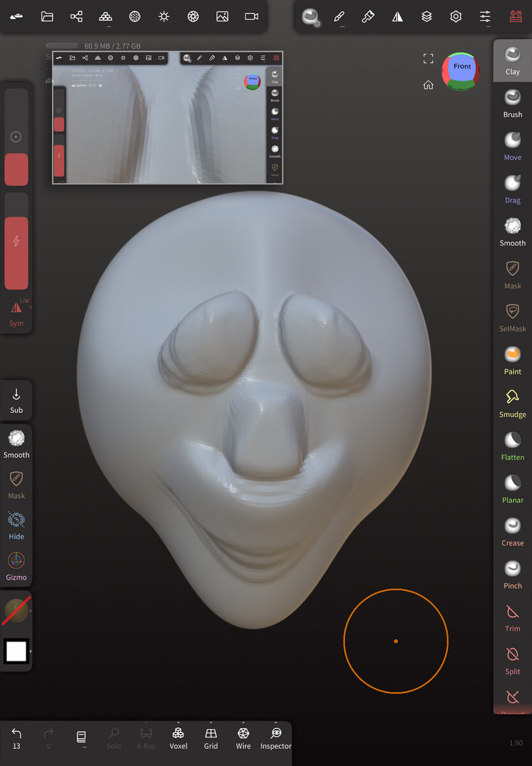Choose the SelMask tool
This screenshot has height=766, width=532.
512,317
